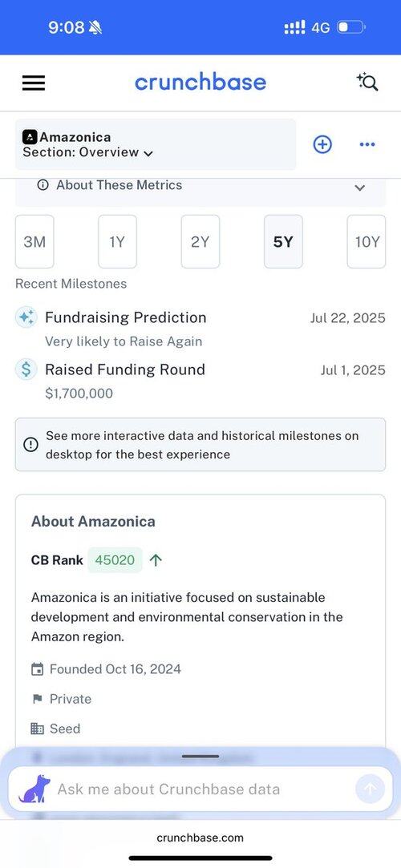Image resolution: width=401 pixels, height=868 pixels.
Task: Tap the purple dog assistant icon
Action: pos(34,789)
